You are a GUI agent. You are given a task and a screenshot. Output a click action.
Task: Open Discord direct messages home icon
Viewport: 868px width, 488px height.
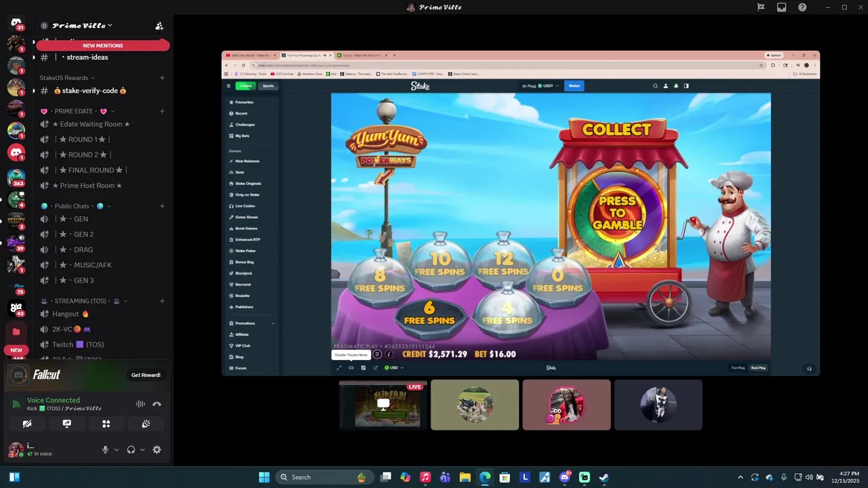[16, 23]
